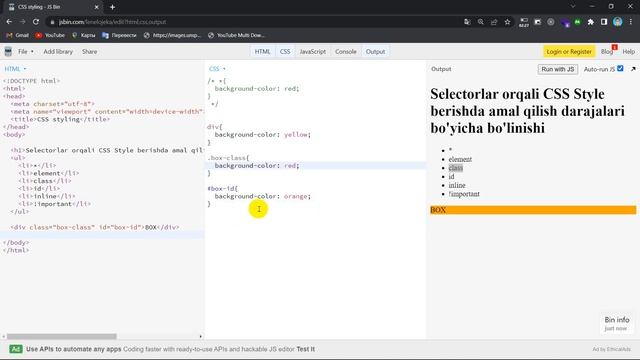This screenshot has width=640, height=360.
Task: Open the Blog link
Action: (607, 51)
